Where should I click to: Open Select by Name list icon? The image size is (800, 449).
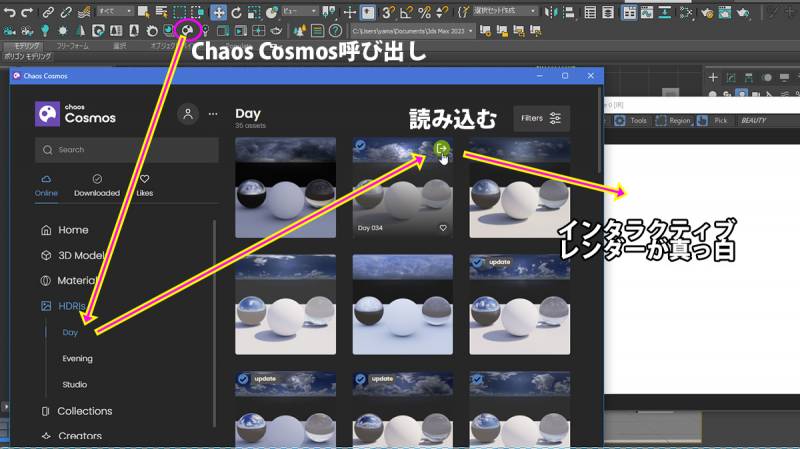(161, 12)
